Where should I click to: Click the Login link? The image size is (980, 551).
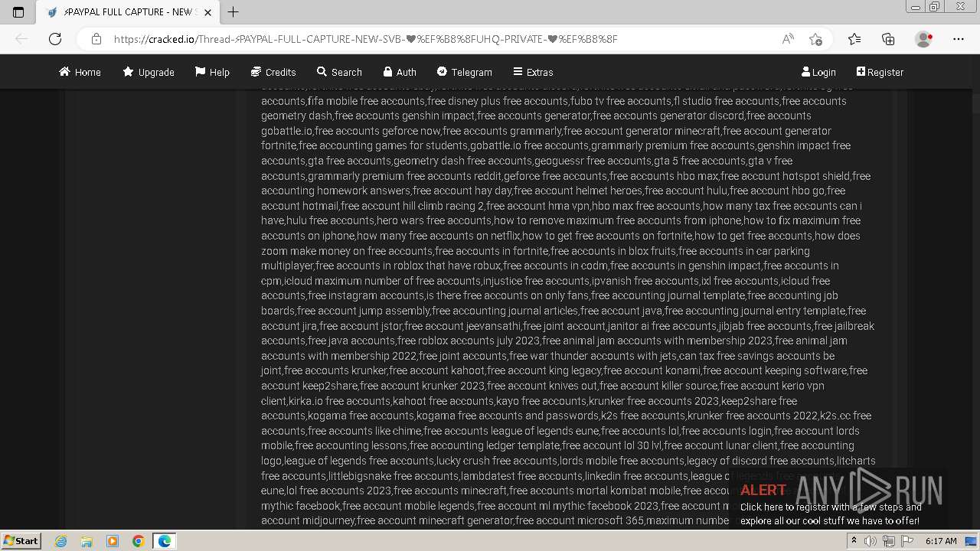[x=818, y=72]
